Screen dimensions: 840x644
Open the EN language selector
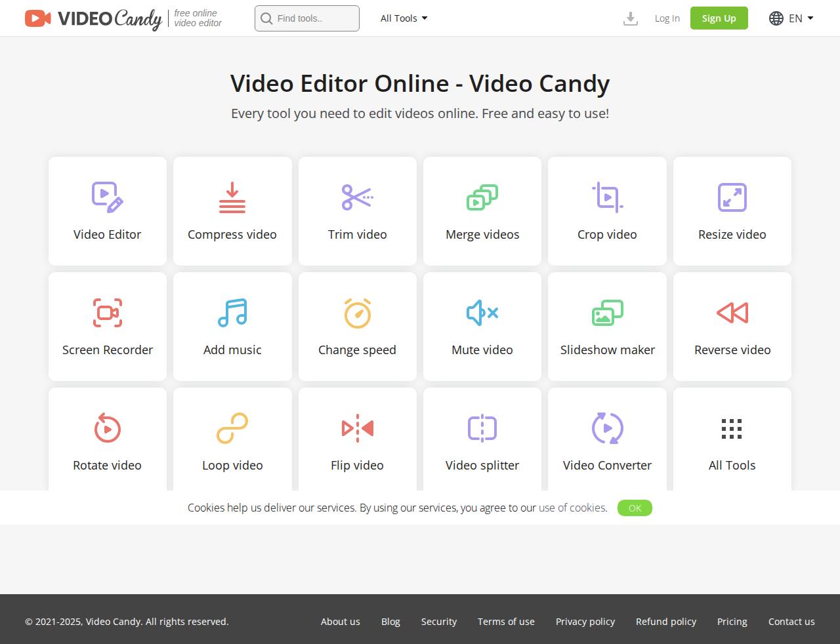(x=791, y=18)
